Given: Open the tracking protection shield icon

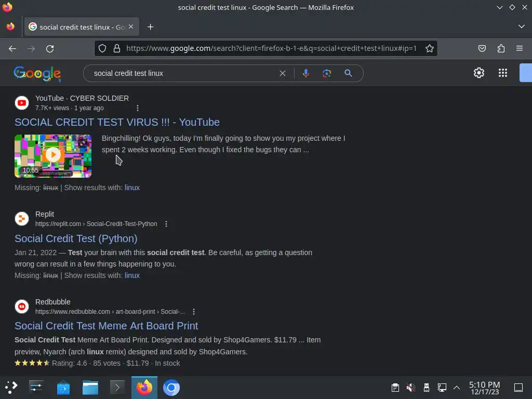Looking at the screenshot, I should [x=102, y=48].
